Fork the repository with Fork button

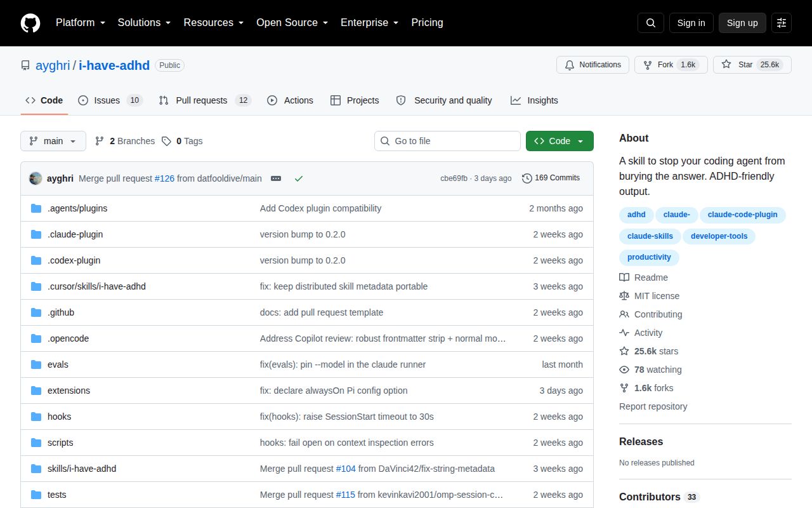[x=671, y=65]
